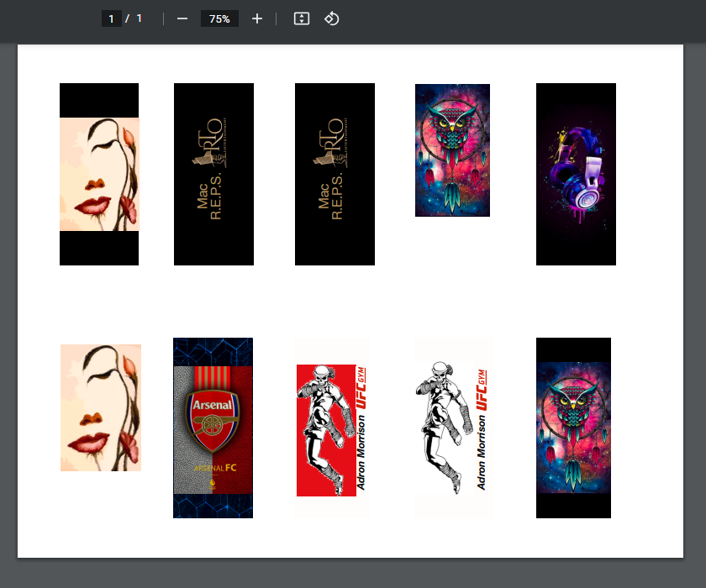Screen dimensions: 706x588
Task: Select the Arsenal FC crest image
Action: pyautogui.click(x=213, y=428)
